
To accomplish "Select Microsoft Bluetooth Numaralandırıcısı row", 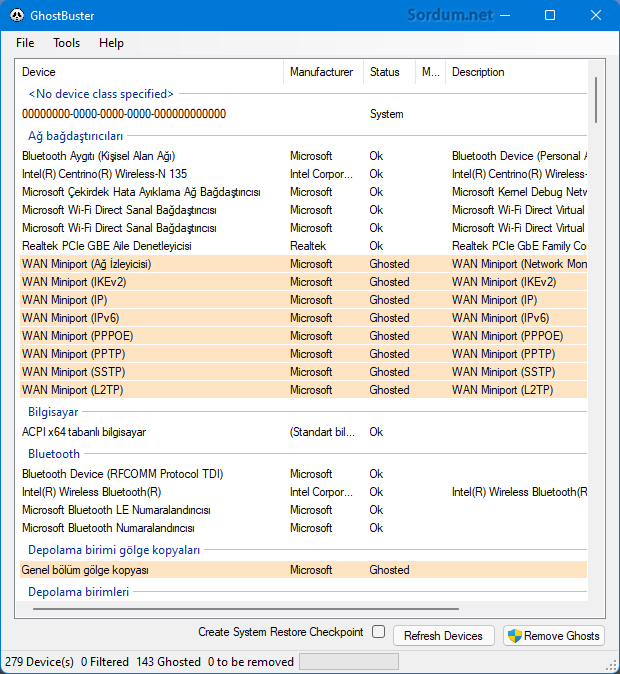I will pyautogui.click(x=304, y=528).
